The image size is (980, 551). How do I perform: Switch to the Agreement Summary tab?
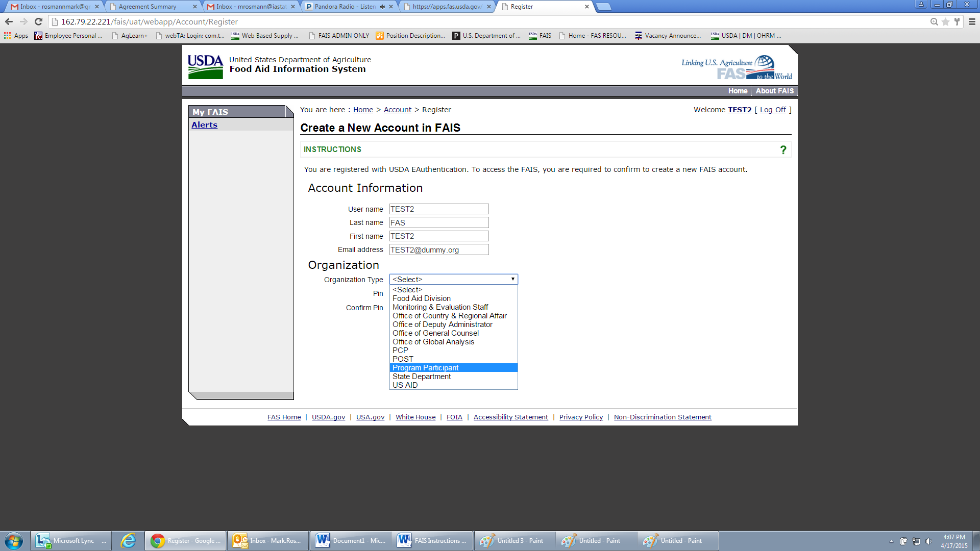(148, 7)
